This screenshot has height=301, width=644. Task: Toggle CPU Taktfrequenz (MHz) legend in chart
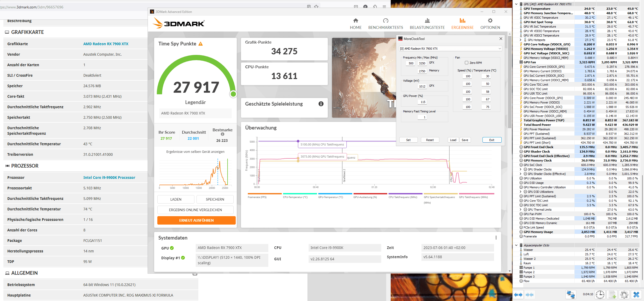[405, 196]
